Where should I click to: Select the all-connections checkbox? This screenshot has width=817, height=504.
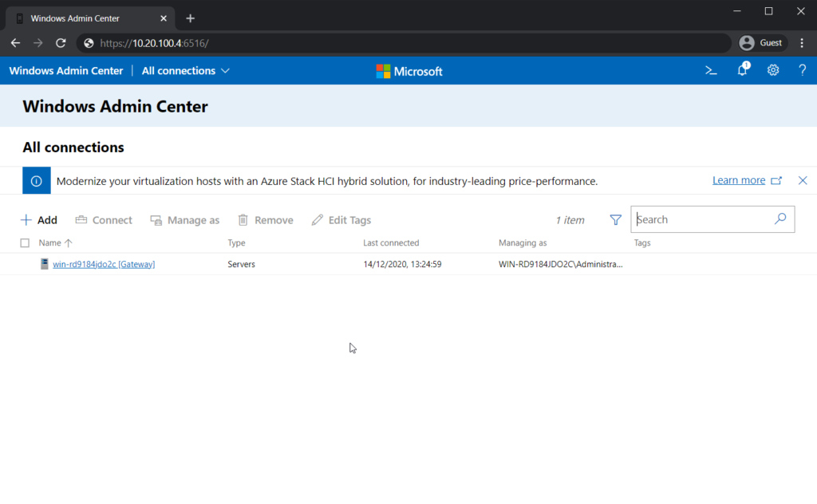coord(23,242)
